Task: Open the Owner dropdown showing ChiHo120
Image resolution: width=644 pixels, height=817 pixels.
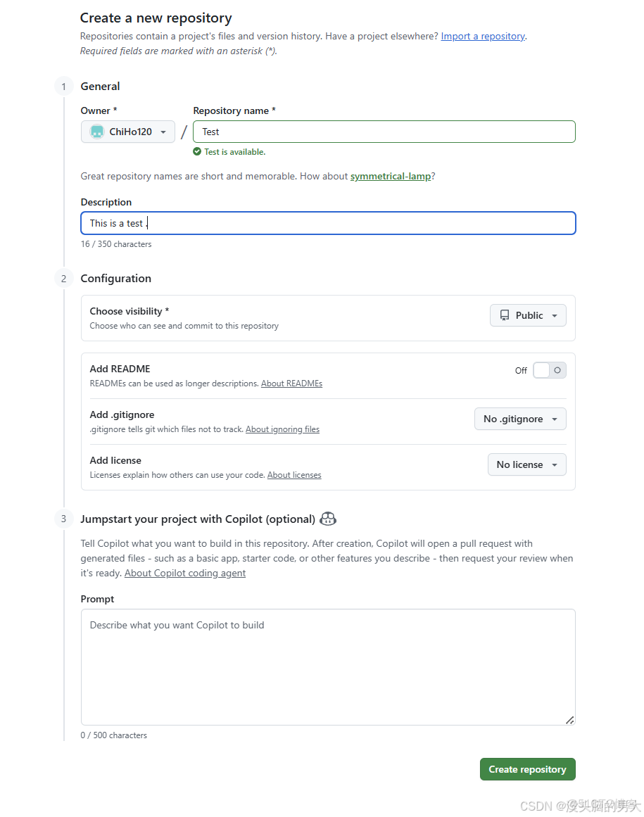Action: [127, 132]
